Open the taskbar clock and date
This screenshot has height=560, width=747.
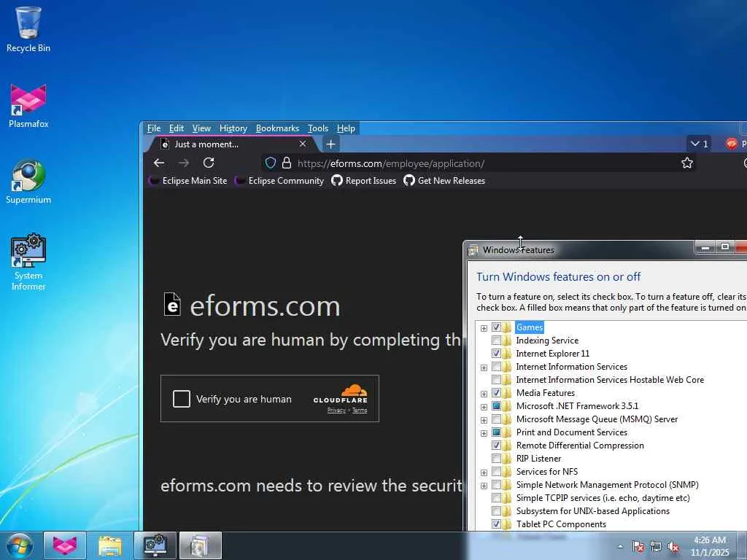click(x=710, y=546)
